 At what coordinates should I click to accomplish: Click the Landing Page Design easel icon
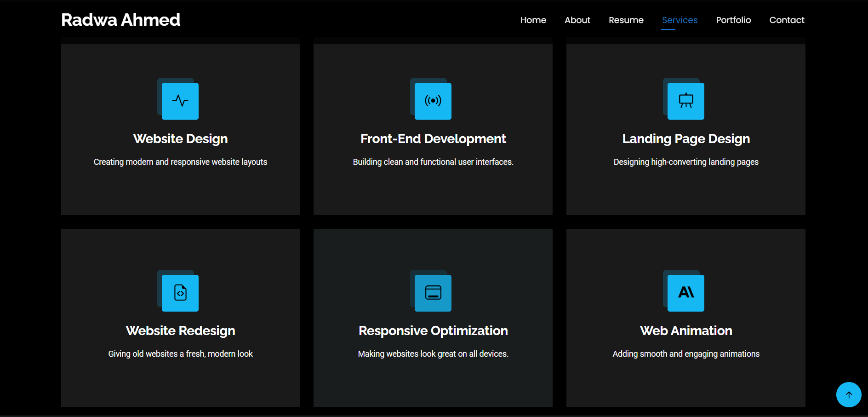click(x=685, y=101)
